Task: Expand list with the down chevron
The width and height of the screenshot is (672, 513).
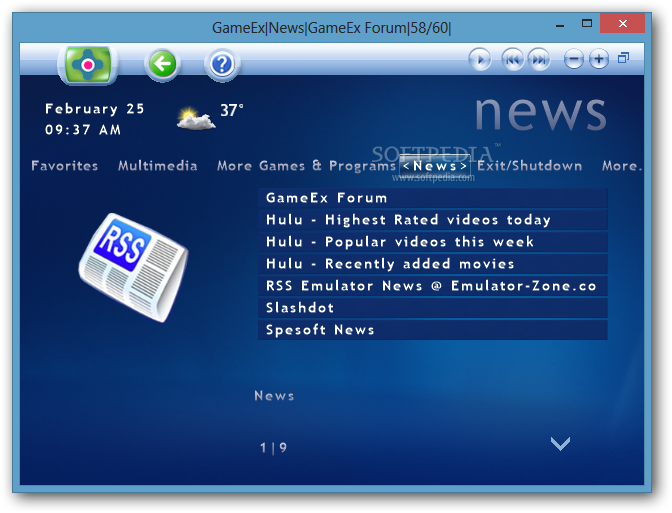Action: click(560, 444)
